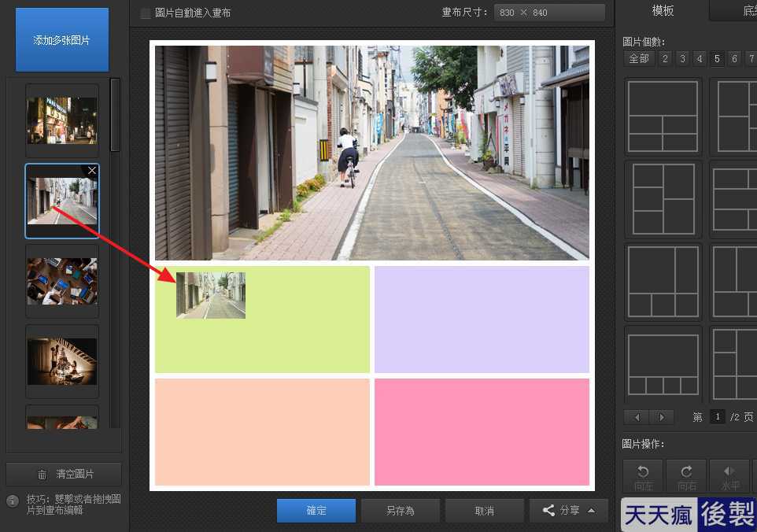Screen dimensions: 757x532
Task: Flip picture horizontally with 水平 button
Action: pyautogui.click(x=729, y=476)
